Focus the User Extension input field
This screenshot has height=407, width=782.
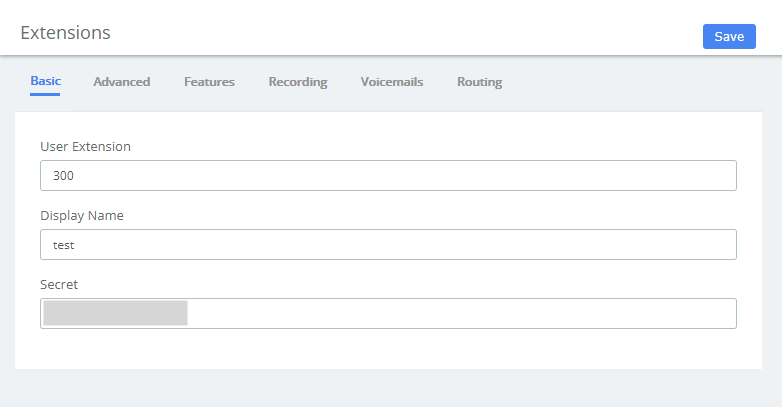388,175
